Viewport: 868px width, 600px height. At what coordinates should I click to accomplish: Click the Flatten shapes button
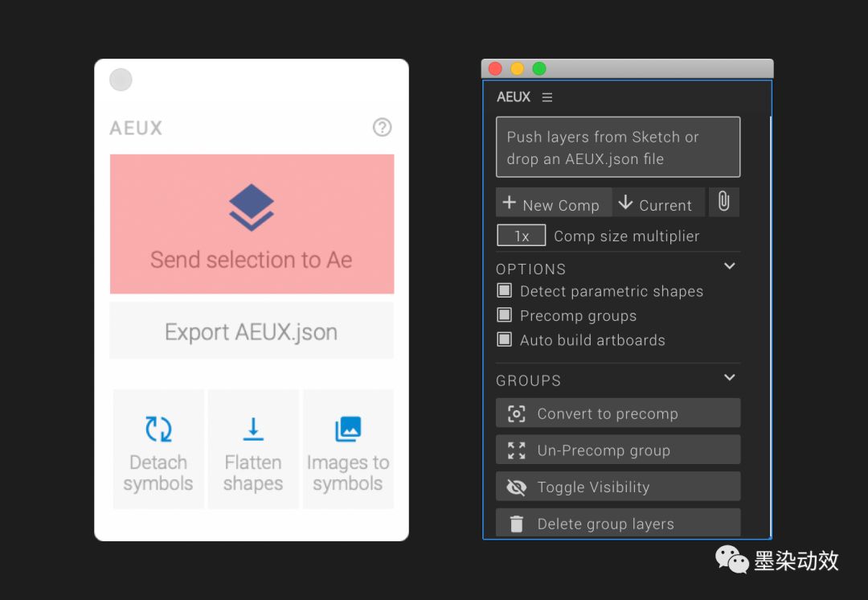point(253,449)
